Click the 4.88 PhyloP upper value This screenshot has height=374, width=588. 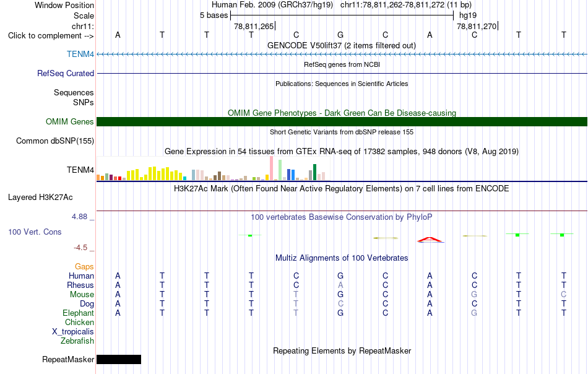pos(79,217)
